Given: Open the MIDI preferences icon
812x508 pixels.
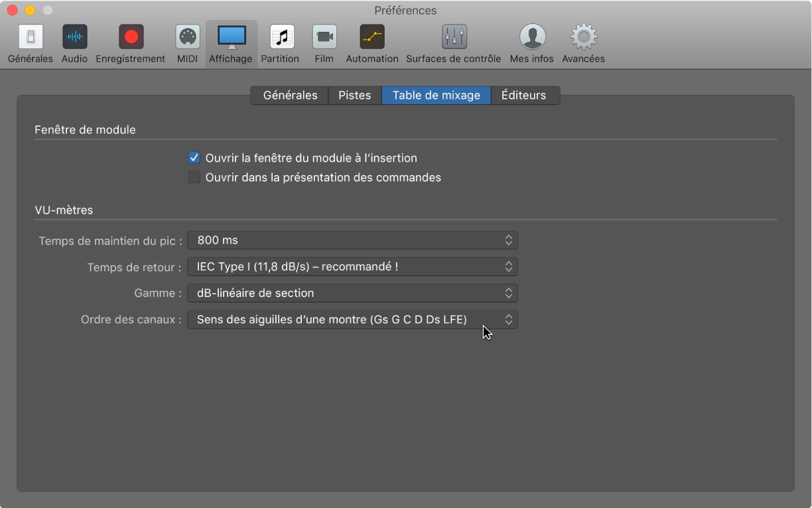Looking at the screenshot, I should click(x=187, y=37).
